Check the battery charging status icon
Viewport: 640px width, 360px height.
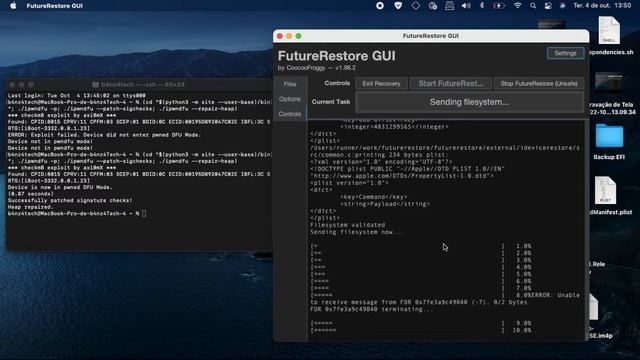(x=499, y=6)
